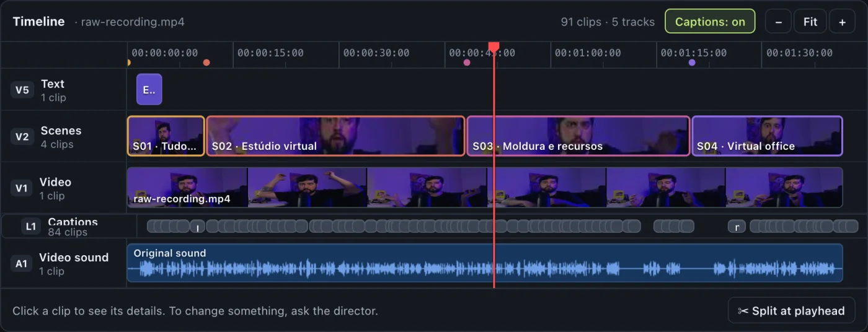The height and width of the screenshot is (332, 868).
Task: Click the raw-recording.mp4 file name in header
Action: [133, 22]
